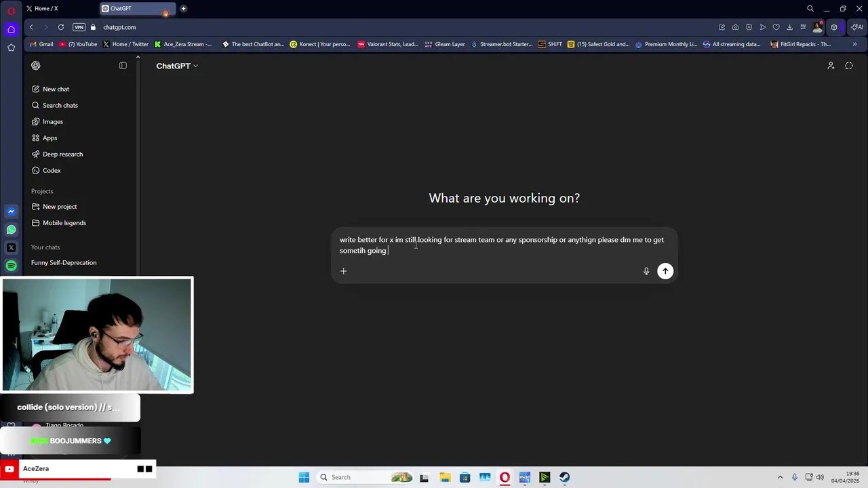Open Microsoft Store from the taskbar
868x488 pixels.
click(x=465, y=477)
